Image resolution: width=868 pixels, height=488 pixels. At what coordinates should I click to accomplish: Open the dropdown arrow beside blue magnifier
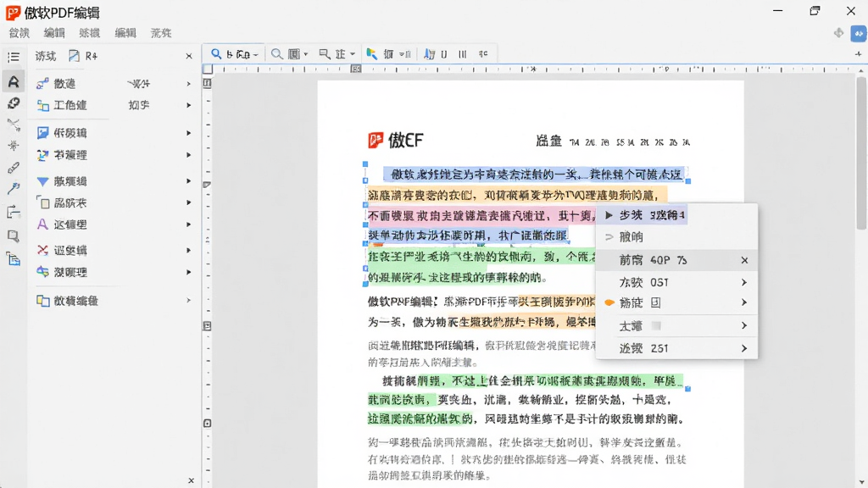[x=256, y=55]
